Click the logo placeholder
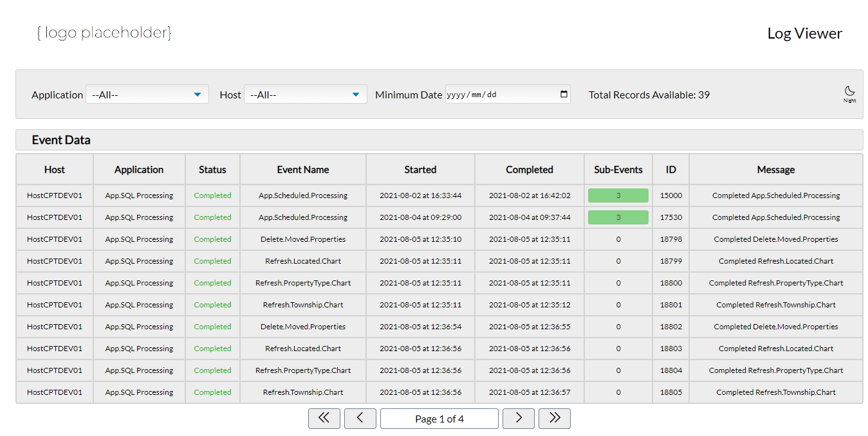 pos(104,32)
